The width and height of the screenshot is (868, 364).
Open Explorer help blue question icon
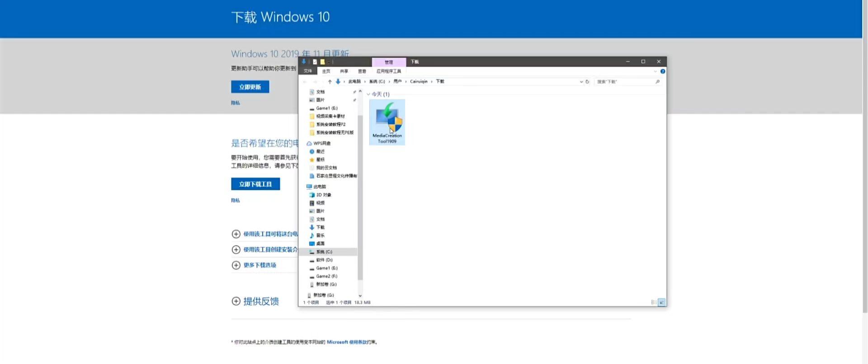[x=663, y=71]
